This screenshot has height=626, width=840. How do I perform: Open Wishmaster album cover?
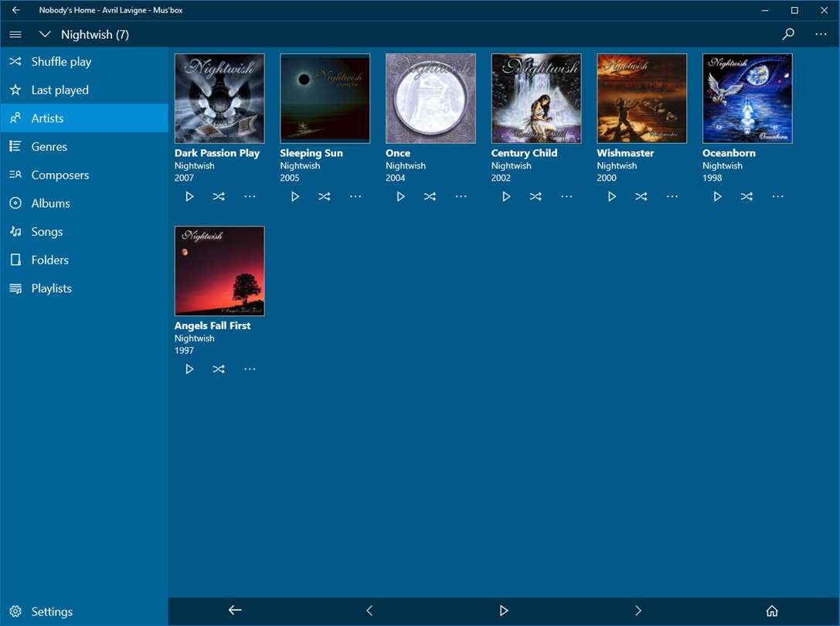[x=642, y=98]
